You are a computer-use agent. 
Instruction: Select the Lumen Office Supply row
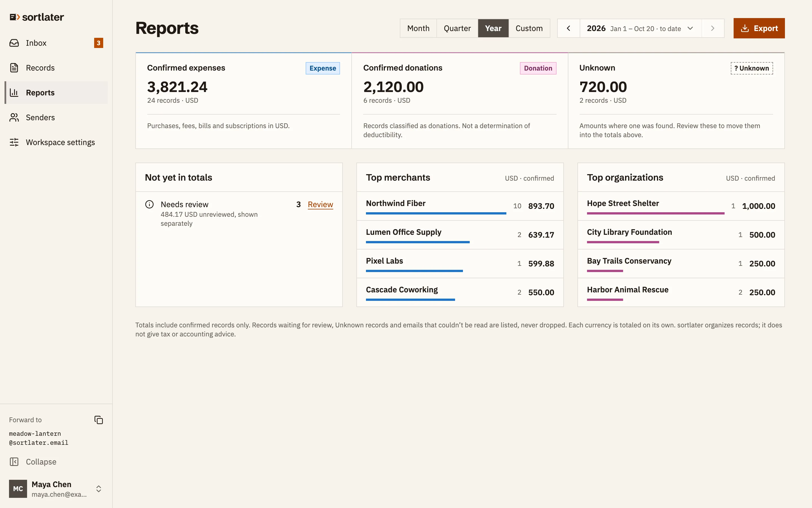coord(460,235)
